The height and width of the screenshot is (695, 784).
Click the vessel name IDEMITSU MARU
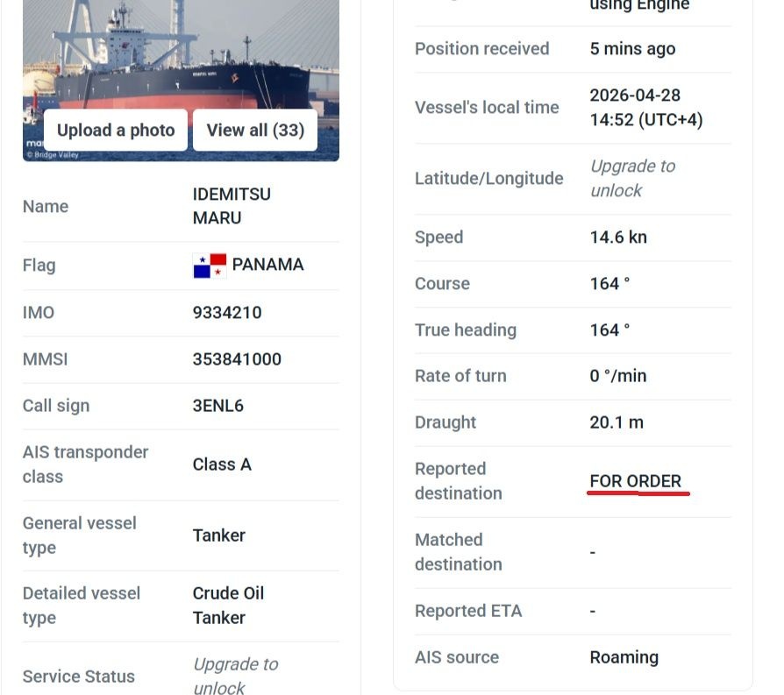232,206
